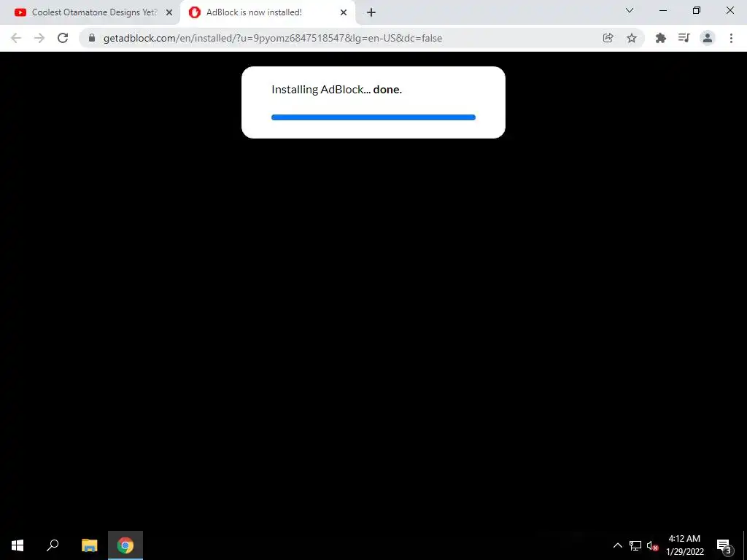Bookmark this tab with the star

[x=632, y=38]
